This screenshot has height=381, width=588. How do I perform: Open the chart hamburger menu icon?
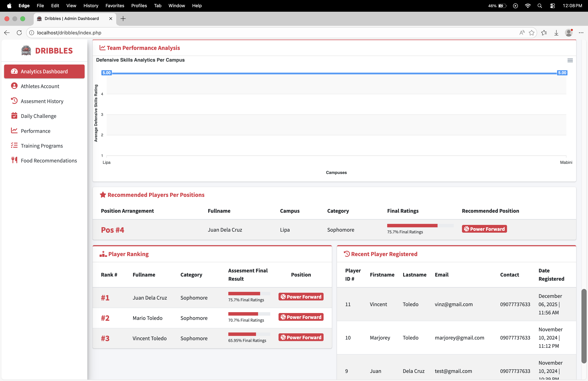[570, 61]
